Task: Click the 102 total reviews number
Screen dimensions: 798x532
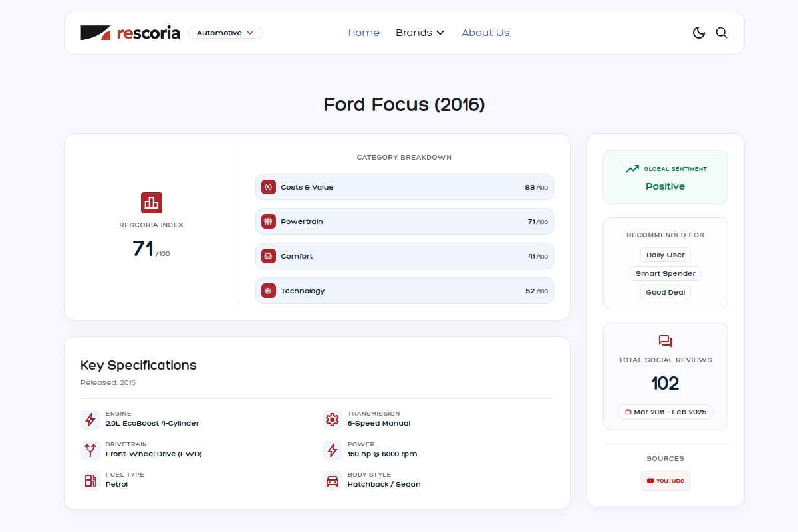Action: click(x=666, y=383)
